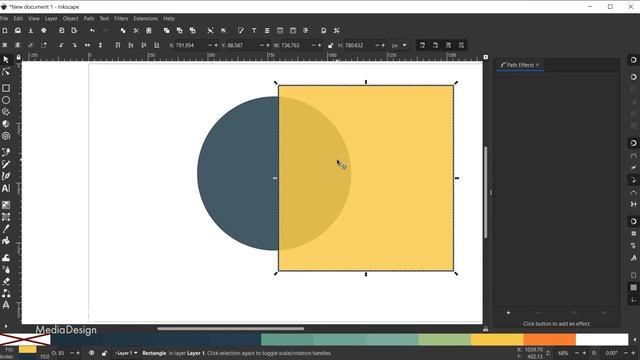Pick the orange swatch in palette

(x=549, y=340)
